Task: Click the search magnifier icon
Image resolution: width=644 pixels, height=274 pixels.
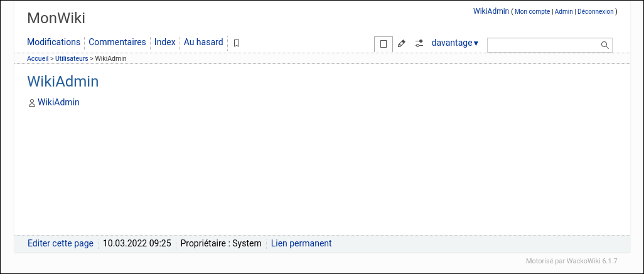Action: [604, 45]
